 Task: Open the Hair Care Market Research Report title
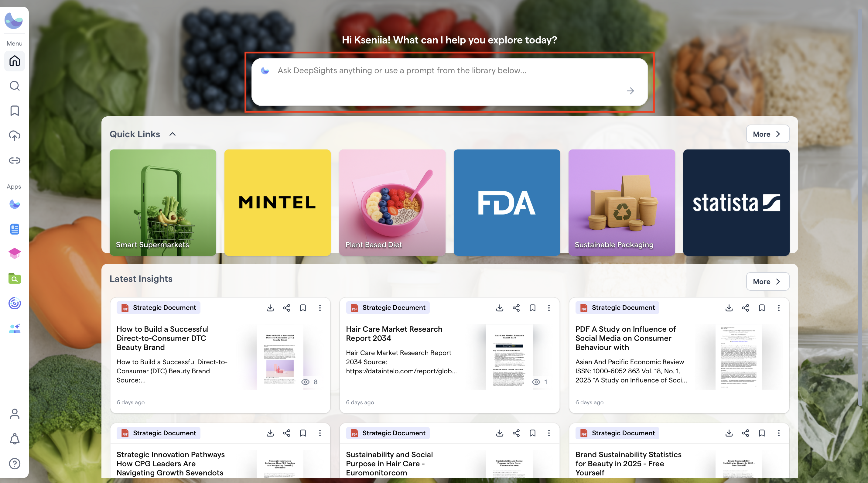(x=394, y=334)
